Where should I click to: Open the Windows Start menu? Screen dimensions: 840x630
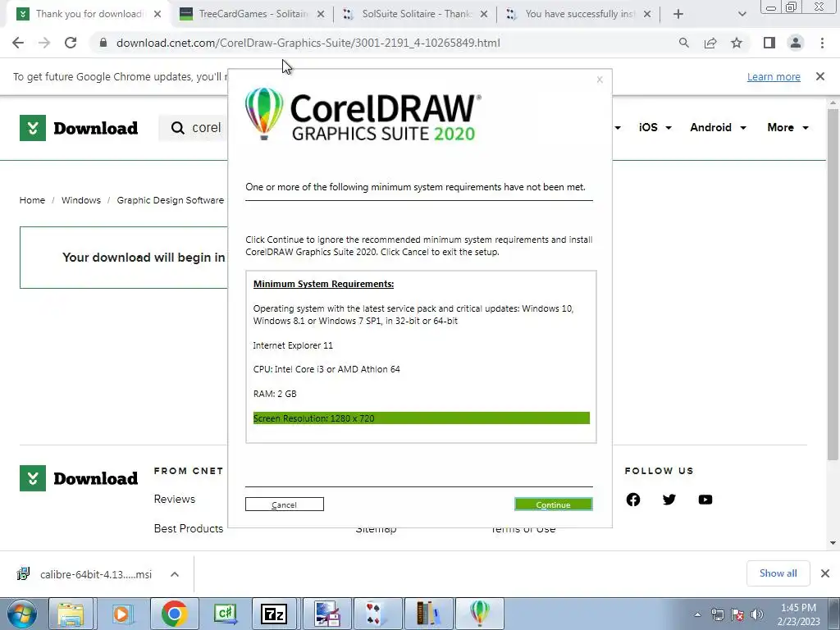pos(22,614)
